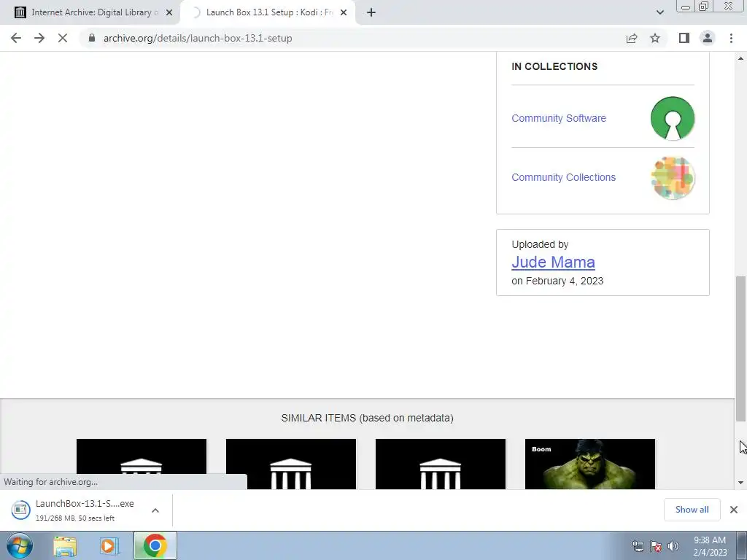Open tab search dropdown

coord(659,12)
